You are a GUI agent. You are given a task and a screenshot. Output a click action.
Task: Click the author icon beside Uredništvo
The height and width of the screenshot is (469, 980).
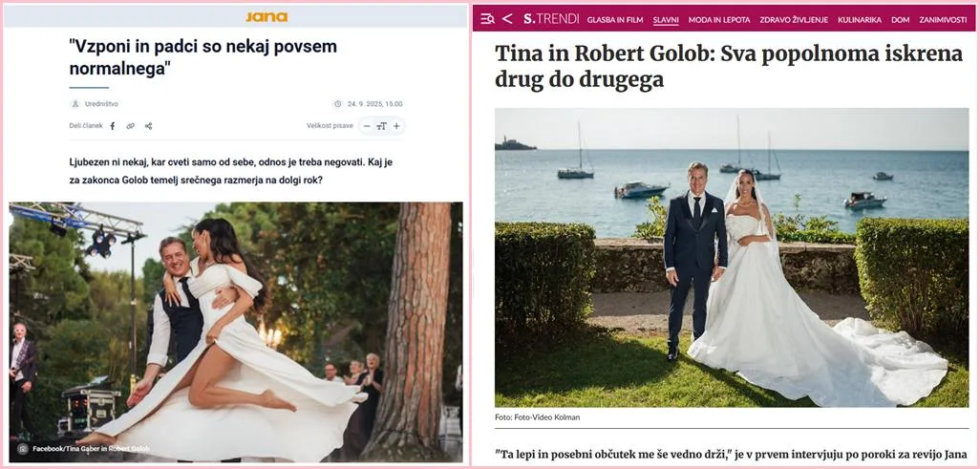coord(75,104)
